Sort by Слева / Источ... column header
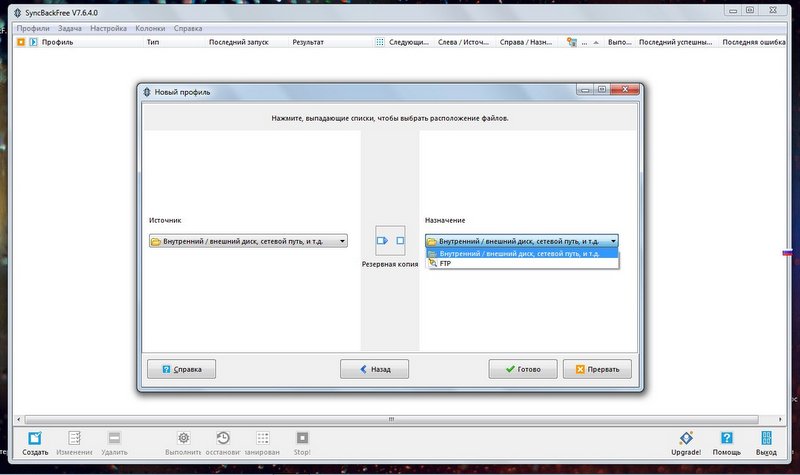 (x=463, y=42)
